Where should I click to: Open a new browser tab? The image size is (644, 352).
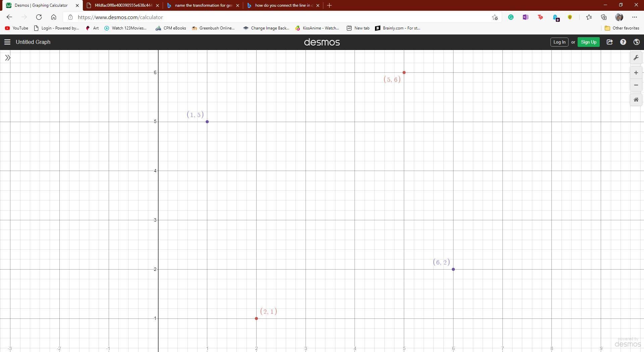tap(329, 5)
